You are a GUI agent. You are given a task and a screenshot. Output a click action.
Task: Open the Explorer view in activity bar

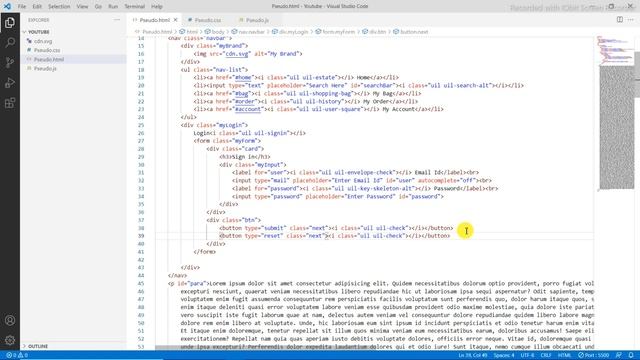(x=10, y=22)
